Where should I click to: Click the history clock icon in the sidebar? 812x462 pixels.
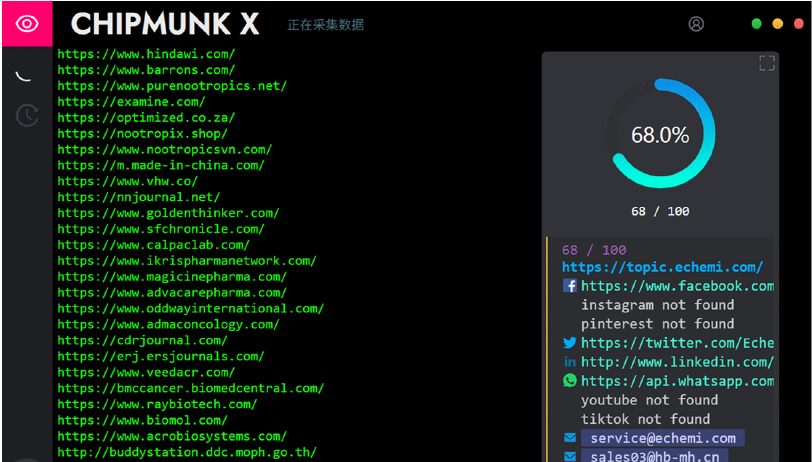26,116
